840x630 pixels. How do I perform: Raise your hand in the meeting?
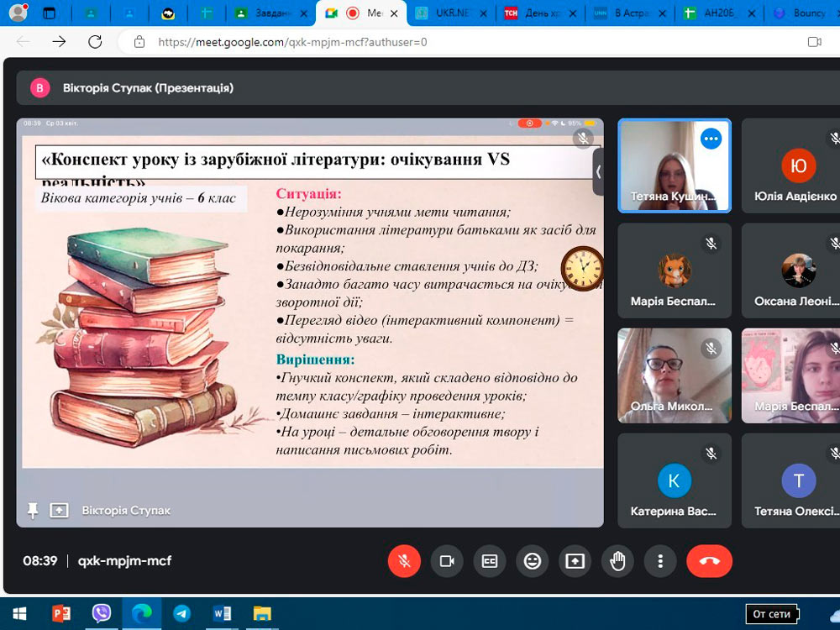pos(618,561)
